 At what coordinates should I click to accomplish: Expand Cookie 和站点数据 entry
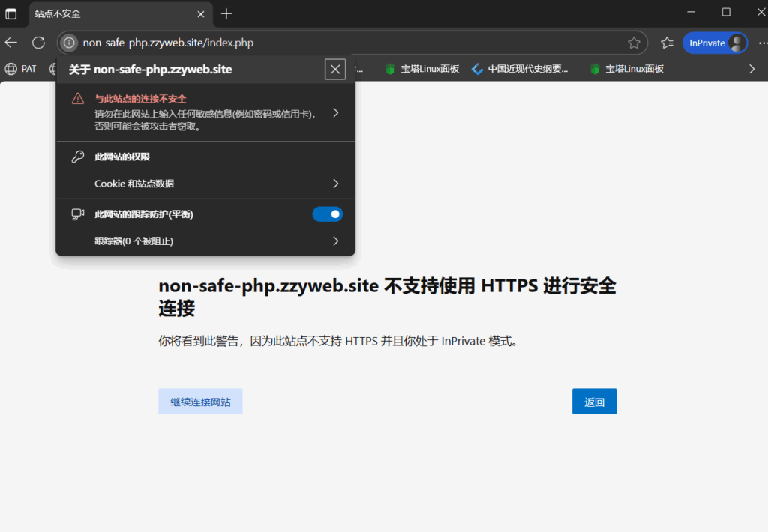(335, 184)
